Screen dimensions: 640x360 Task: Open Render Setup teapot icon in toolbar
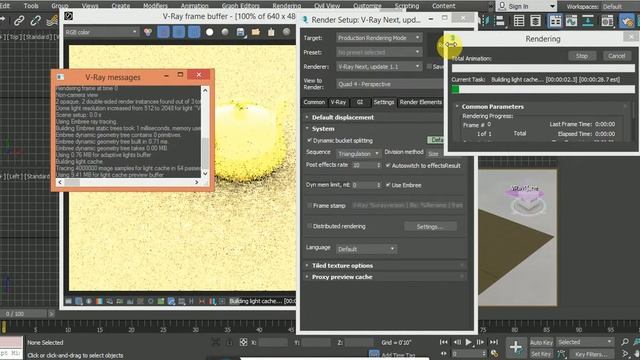pos(627,20)
